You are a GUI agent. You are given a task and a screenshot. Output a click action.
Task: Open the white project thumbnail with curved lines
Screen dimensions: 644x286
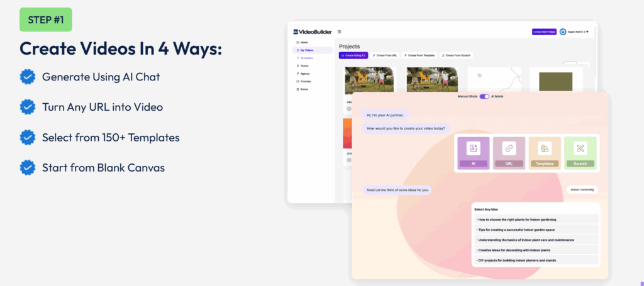(494, 80)
